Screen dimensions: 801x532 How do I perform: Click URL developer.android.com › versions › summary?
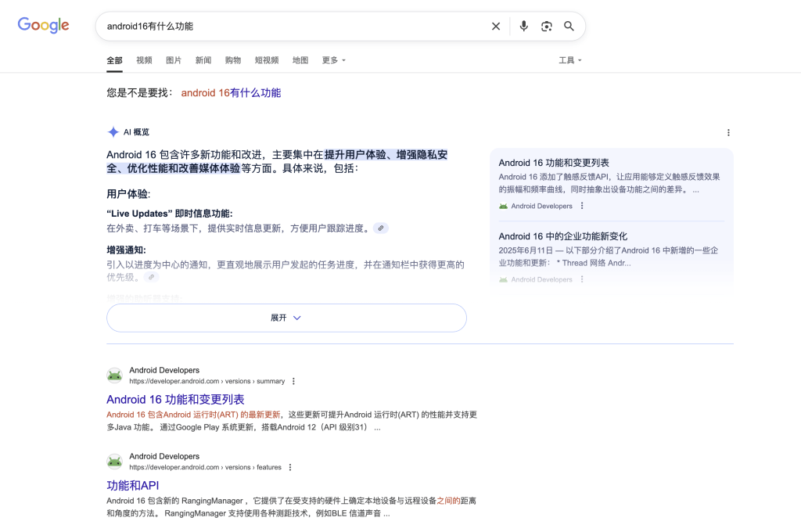[207, 381]
